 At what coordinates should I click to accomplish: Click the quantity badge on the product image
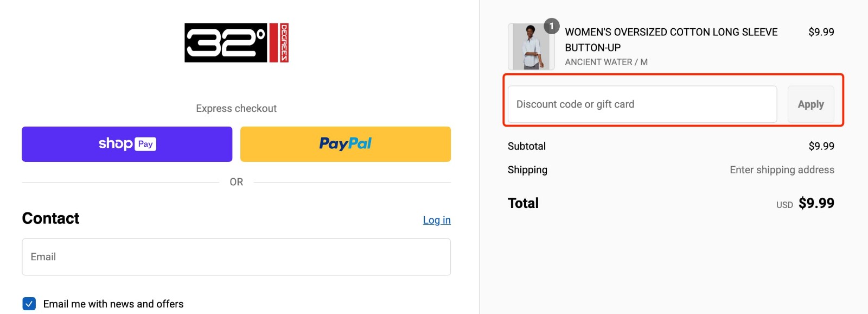coord(552,26)
